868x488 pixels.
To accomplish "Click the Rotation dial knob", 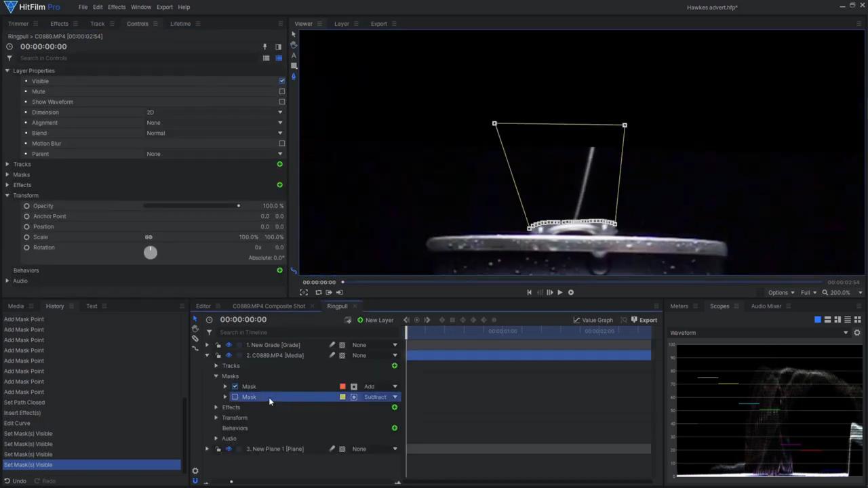I will tap(151, 252).
